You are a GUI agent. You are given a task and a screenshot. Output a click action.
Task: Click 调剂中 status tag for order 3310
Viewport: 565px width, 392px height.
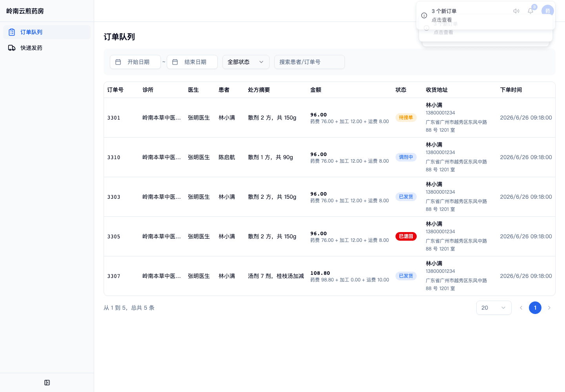pyautogui.click(x=406, y=157)
